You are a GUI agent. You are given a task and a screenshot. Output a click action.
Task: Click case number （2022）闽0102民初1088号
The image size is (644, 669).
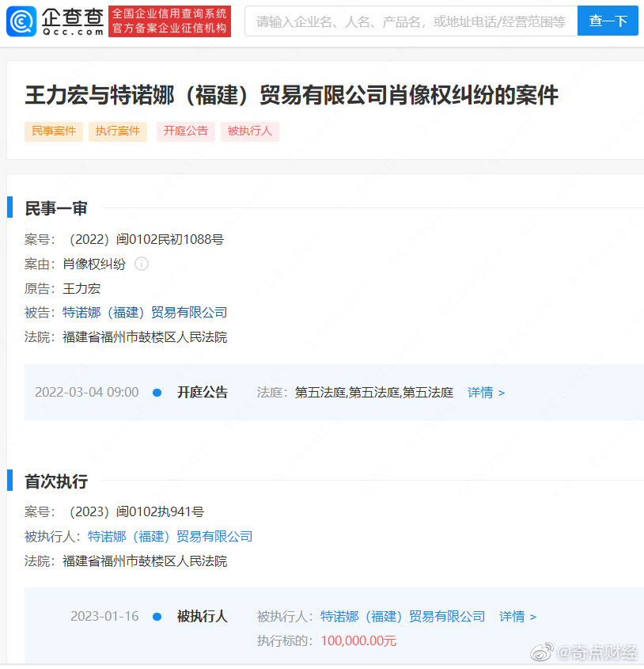pos(146,240)
